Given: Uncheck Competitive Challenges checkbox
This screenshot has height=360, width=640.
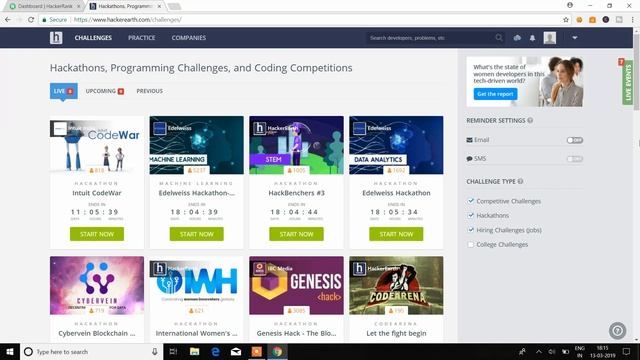Looking at the screenshot, I should tap(471, 201).
